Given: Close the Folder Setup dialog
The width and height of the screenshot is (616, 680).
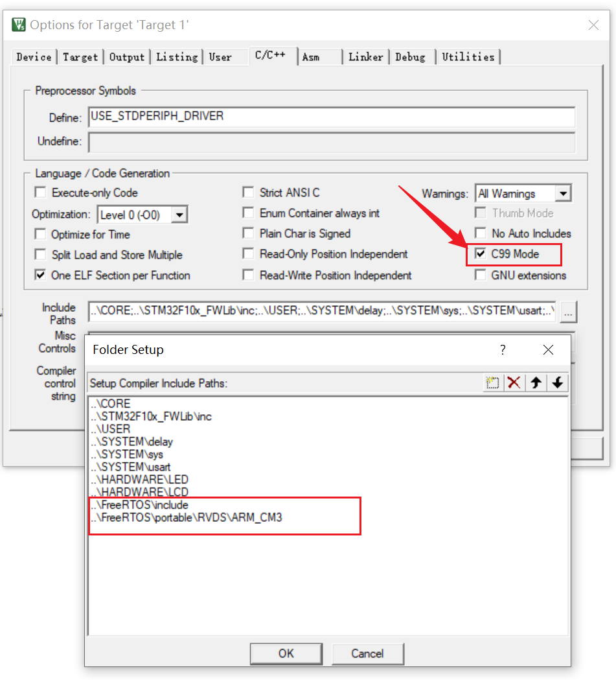Looking at the screenshot, I should (548, 349).
